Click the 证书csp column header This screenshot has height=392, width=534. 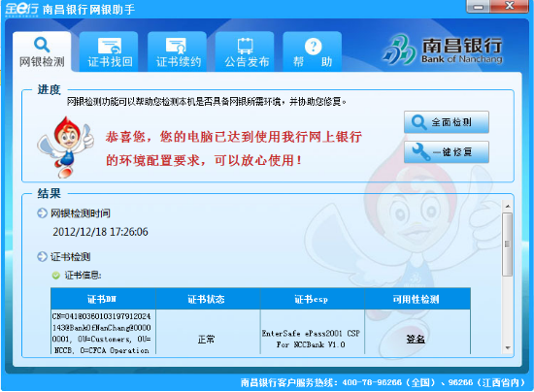(313, 299)
